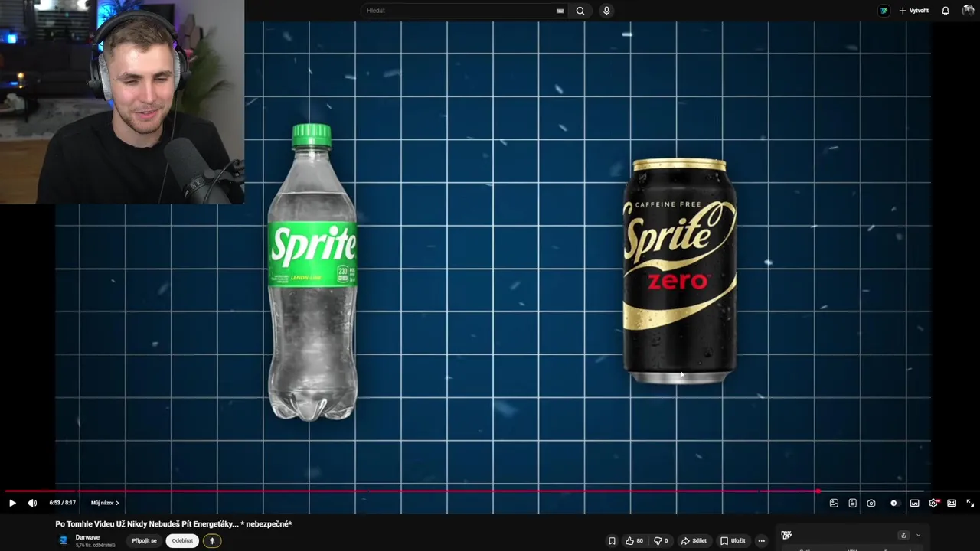Screen dimensions: 980x551
Task: Dislike the video with thumbs down
Action: (x=661, y=540)
